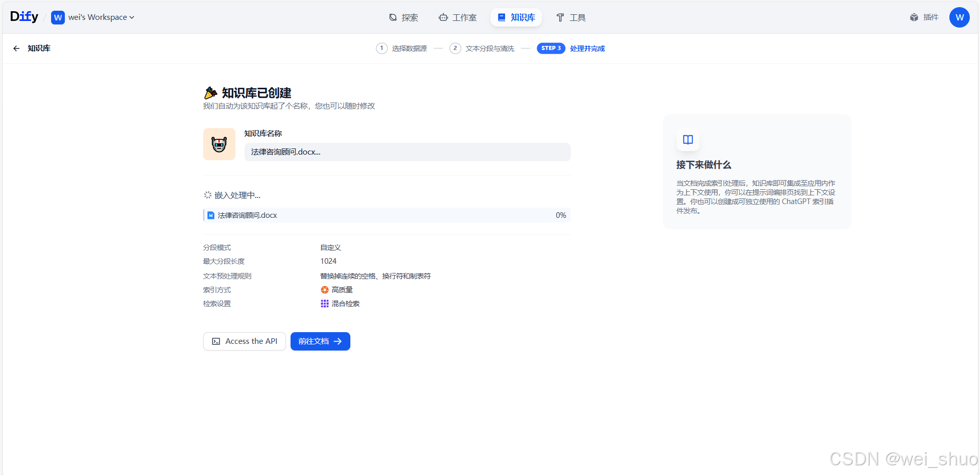Click the 工作室 robot icon
Image resolution: width=980 pixels, height=475 pixels.
tap(443, 17)
